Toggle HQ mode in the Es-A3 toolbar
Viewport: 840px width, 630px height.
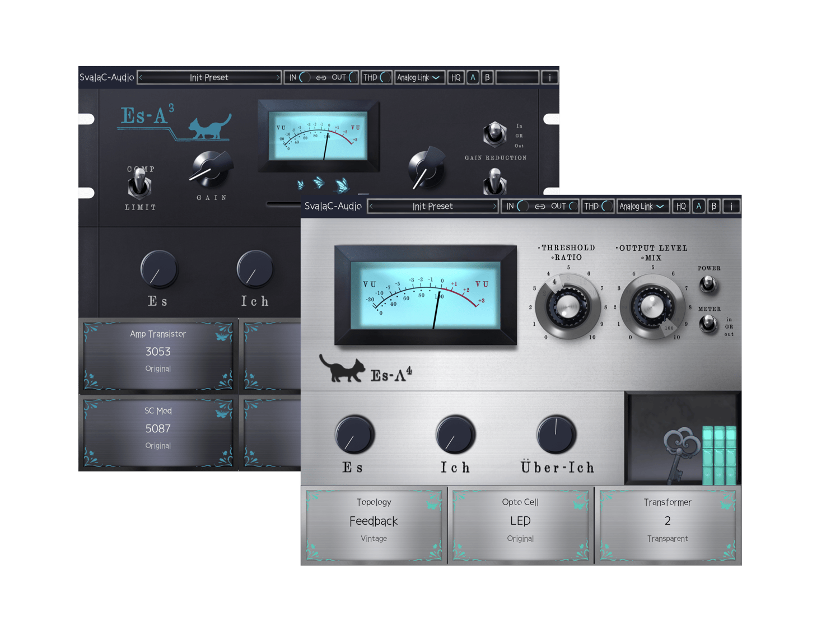[456, 78]
